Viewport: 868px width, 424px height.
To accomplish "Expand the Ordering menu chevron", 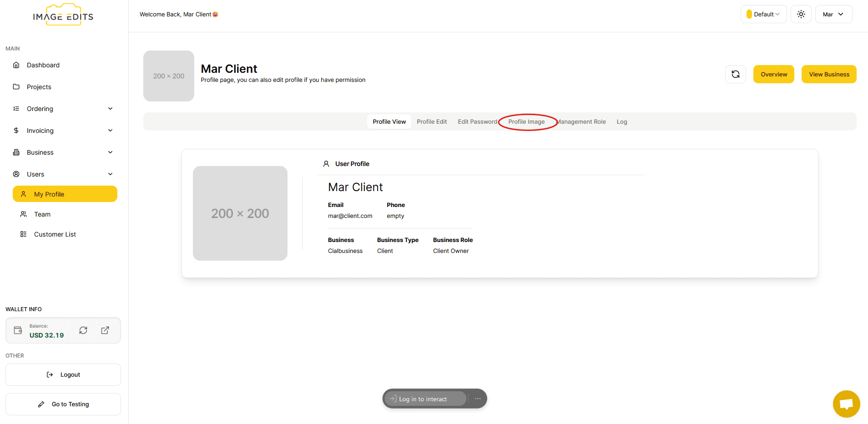I will [x=110, y=109].
